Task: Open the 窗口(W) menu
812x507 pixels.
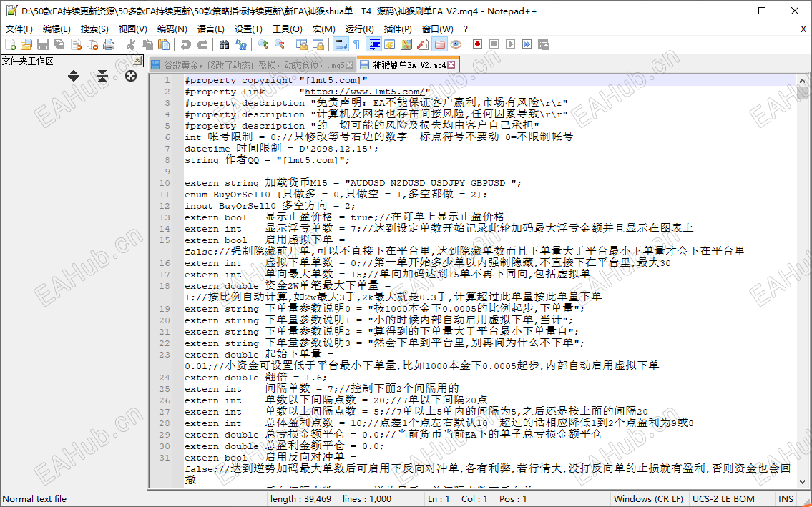Action: point(438,29)
